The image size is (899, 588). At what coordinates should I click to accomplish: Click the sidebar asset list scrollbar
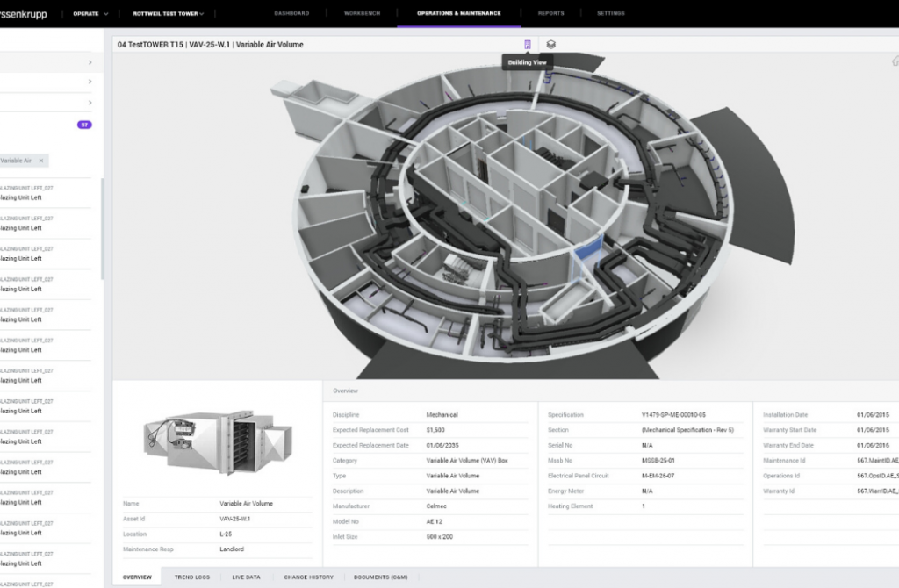103,229
